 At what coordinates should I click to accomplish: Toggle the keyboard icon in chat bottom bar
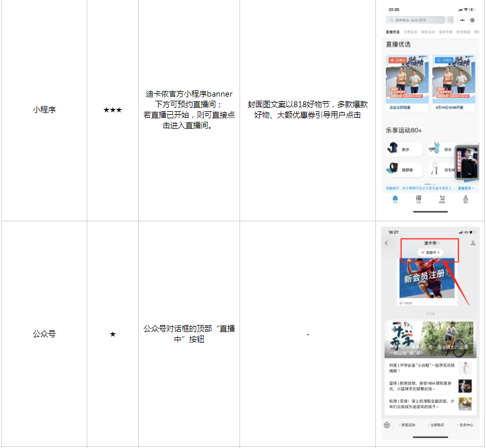(387, 425)
